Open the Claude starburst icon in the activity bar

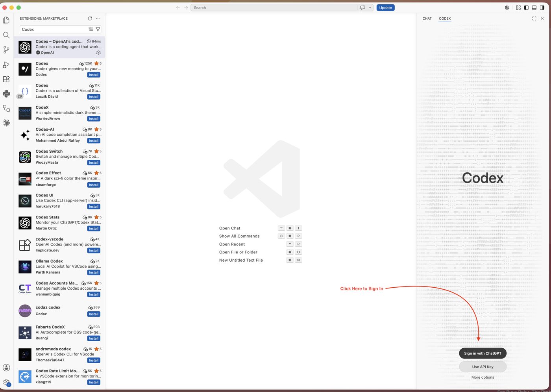[x=6, y=123]
